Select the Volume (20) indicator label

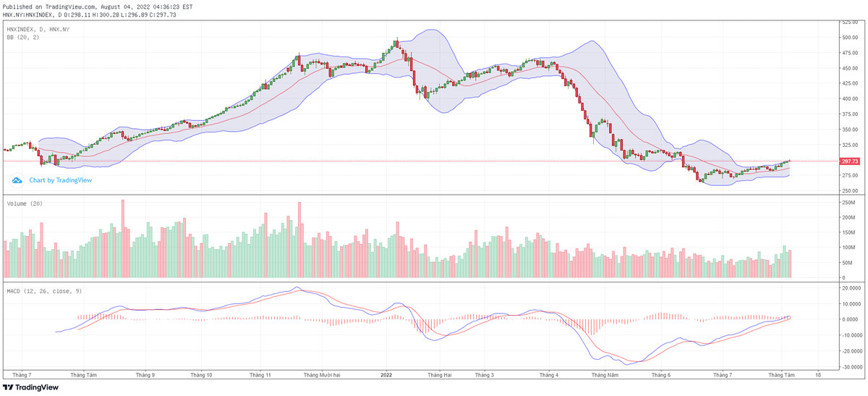[x=25, y=203]
